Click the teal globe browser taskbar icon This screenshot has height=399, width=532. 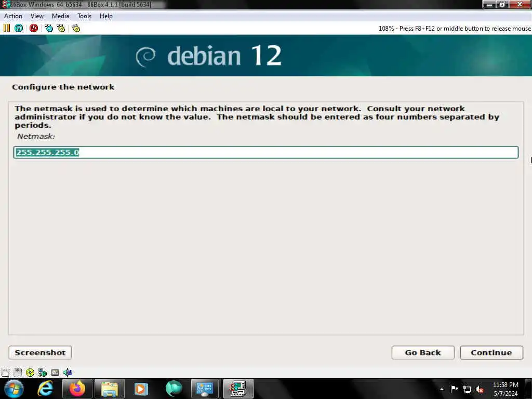point(174,389)
